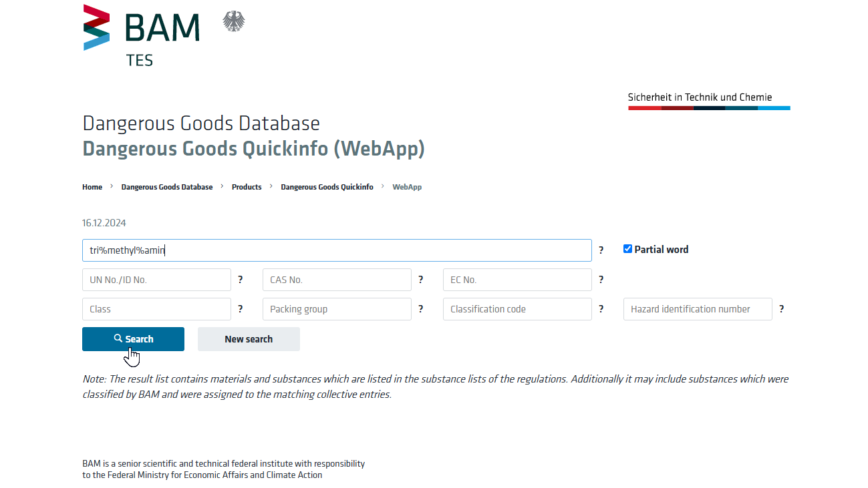Go to Home breadcrumb link
Screen dimensions: 868x488
pos(92,187)
